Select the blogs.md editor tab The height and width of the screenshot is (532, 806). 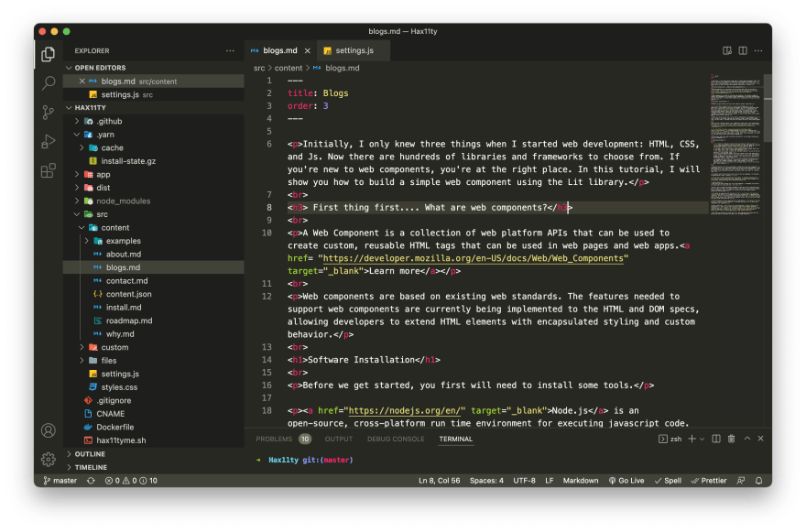tap(281, 51)
